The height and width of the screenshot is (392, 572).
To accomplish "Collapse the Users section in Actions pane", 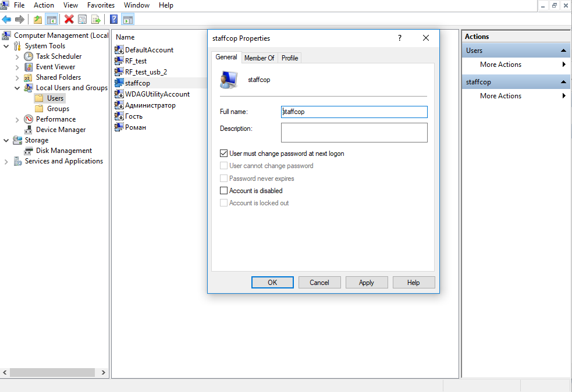I will (563, 51).
